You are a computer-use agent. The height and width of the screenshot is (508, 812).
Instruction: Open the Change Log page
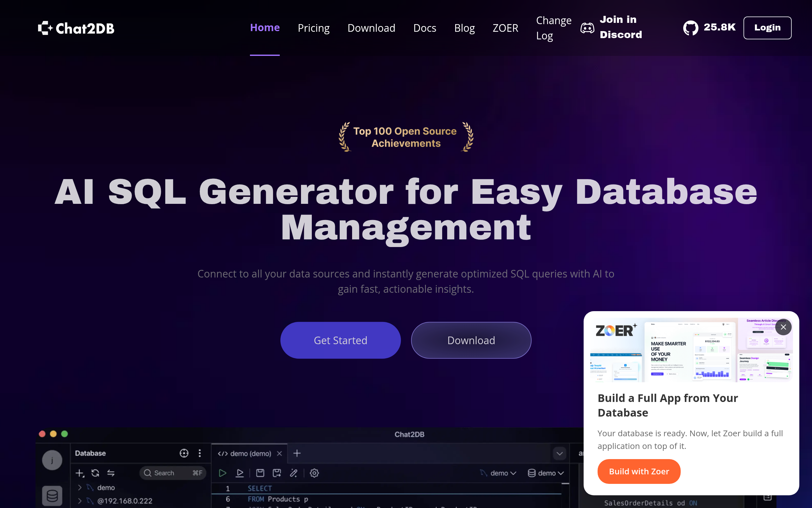pos(553,28)
